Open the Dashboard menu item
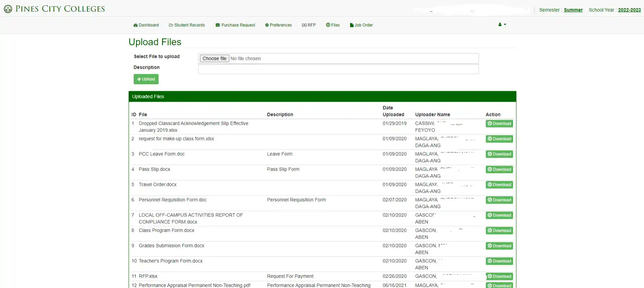This screenshot has height=288, width=644. tap(146, 25)
